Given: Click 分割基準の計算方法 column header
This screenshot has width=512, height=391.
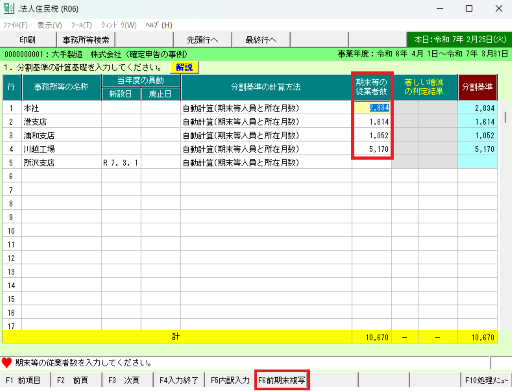Looking at the screenshot, I should (x=266, y=87).
